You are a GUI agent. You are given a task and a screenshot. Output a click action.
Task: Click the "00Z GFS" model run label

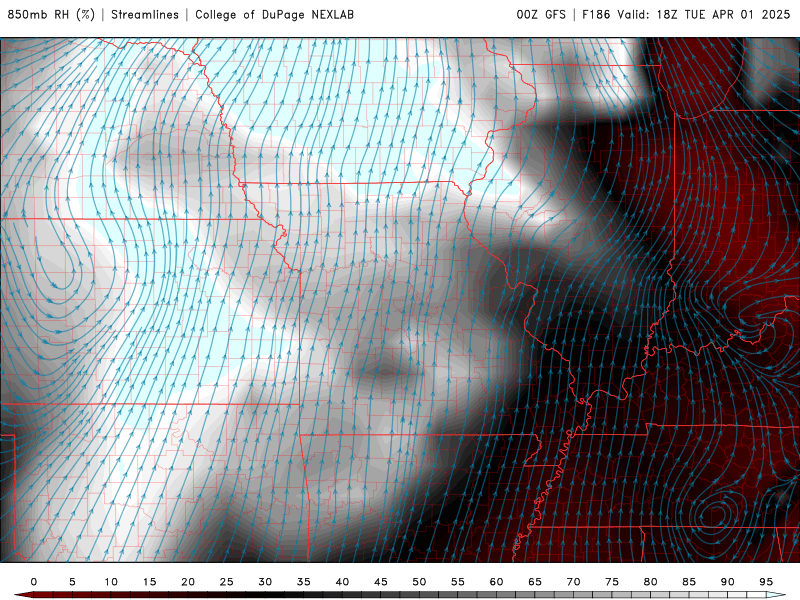[x=541, y=14]
